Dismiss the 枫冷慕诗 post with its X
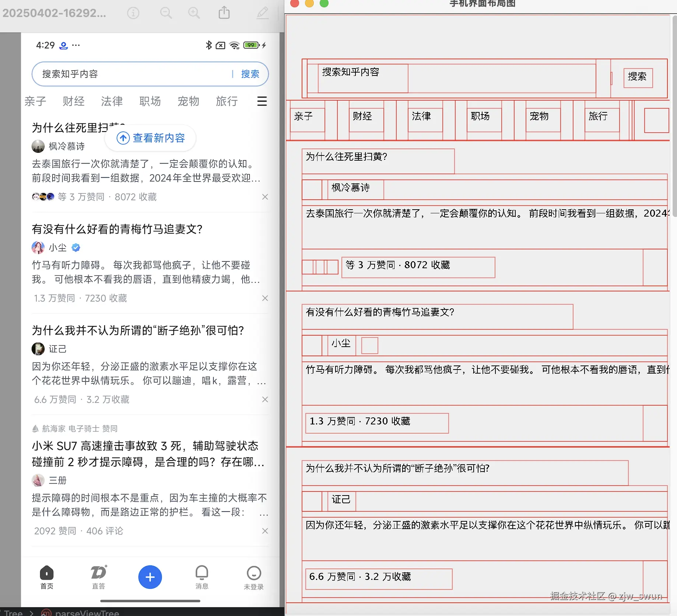This screenshot has width=677, height=616. [x=265, y=197]
